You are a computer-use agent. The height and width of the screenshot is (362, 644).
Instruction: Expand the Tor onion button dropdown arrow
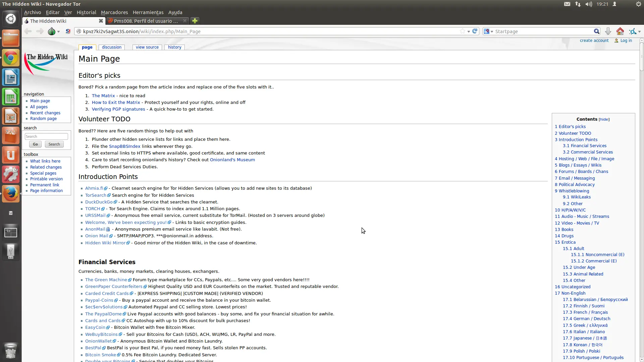pos(58,32)
